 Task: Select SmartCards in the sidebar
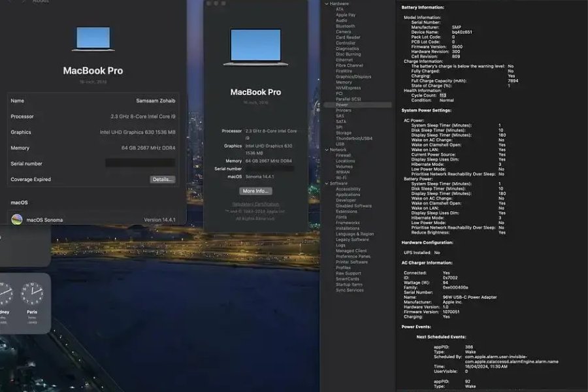[348, 279]
